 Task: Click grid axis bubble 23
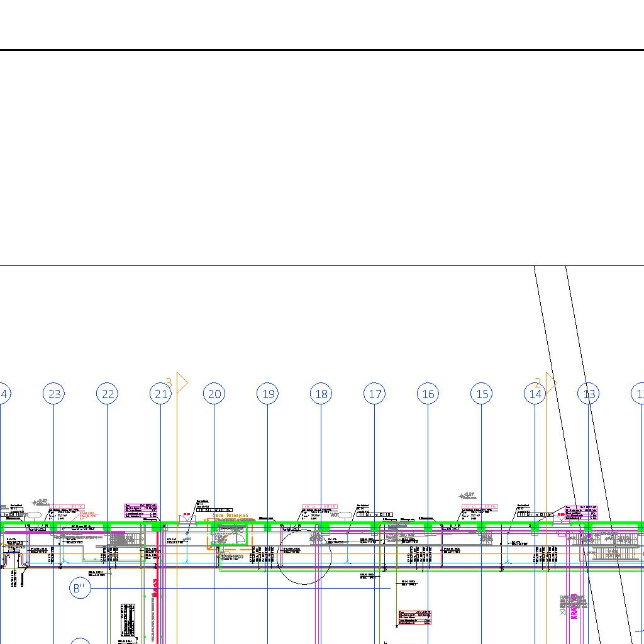(55, 394)
